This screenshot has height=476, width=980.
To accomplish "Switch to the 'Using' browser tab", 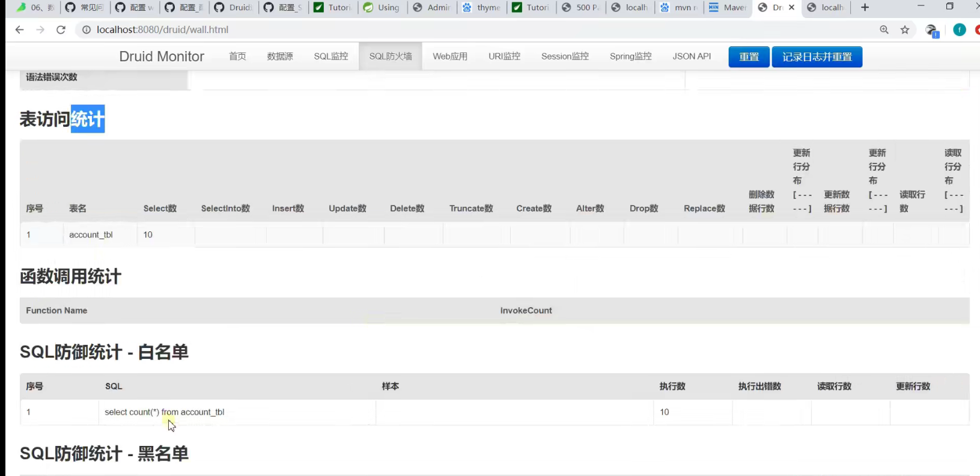I will (x=381, y=7).
